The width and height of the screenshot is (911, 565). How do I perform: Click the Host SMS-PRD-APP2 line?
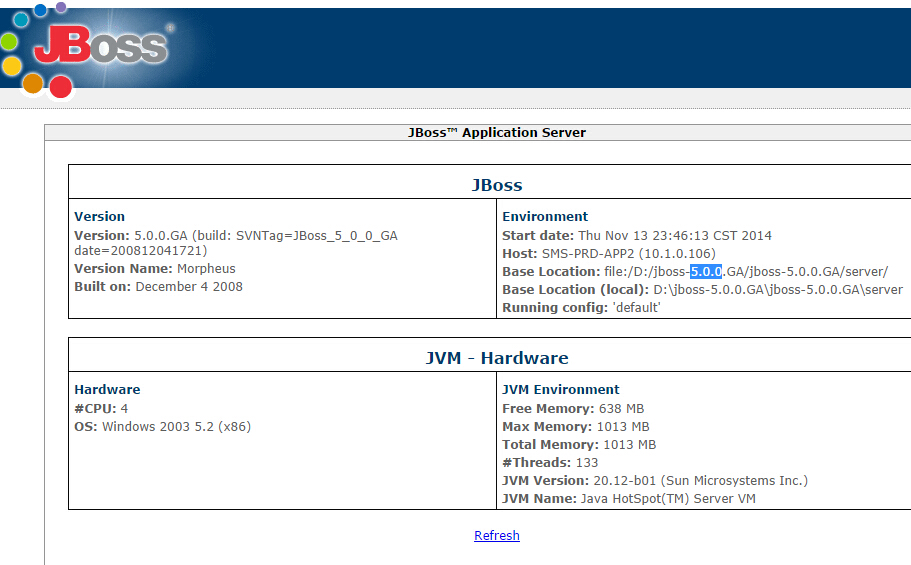click(x=609, y=253)
